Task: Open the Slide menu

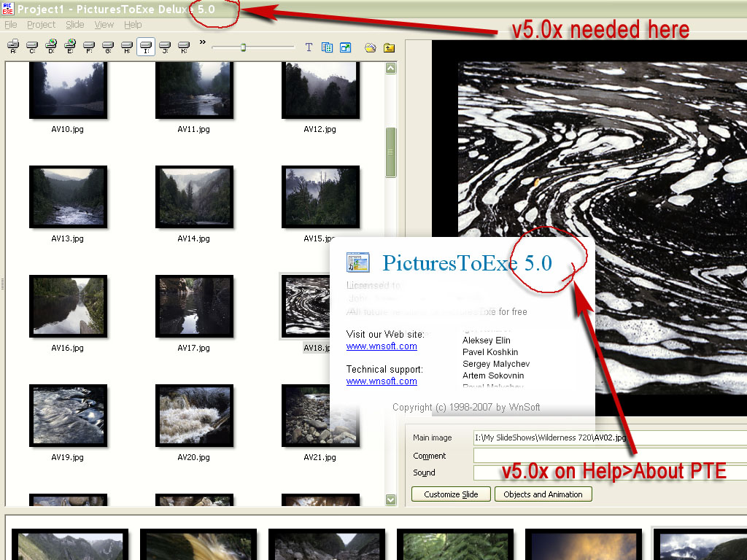Action: pyautogui.click(x=75, y=24)
